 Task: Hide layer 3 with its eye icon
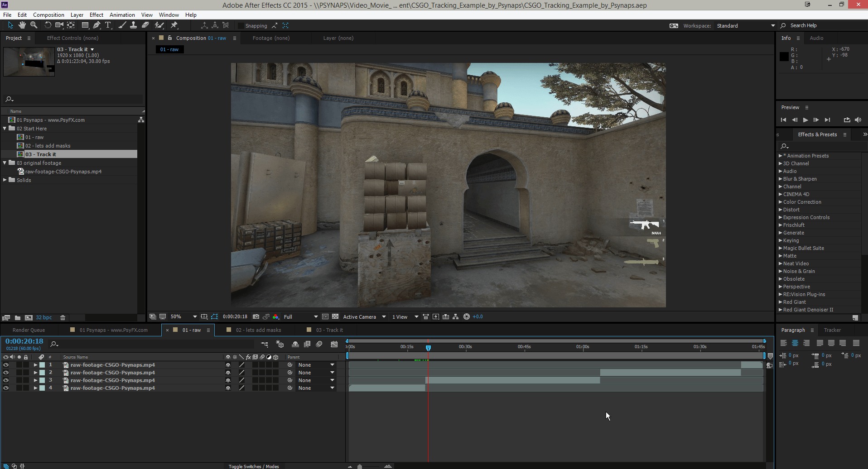click(5, 380)
